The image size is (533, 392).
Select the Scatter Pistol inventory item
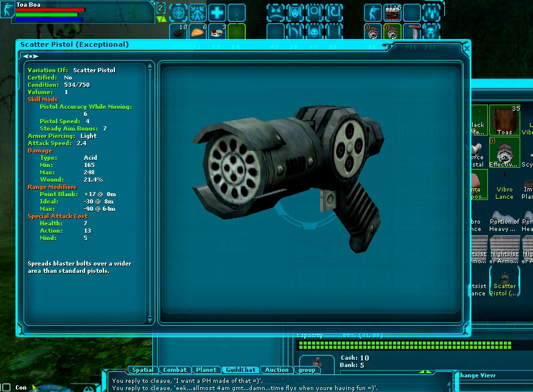(x=504, y=281)
